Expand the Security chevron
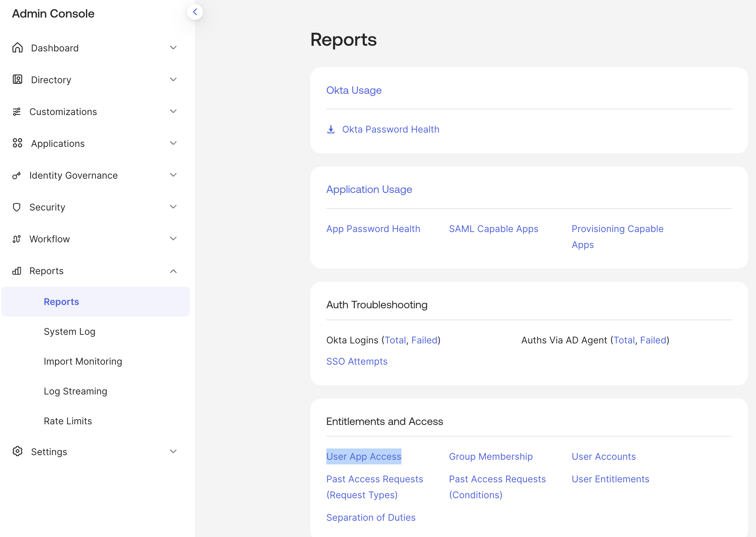 (173, 207)
